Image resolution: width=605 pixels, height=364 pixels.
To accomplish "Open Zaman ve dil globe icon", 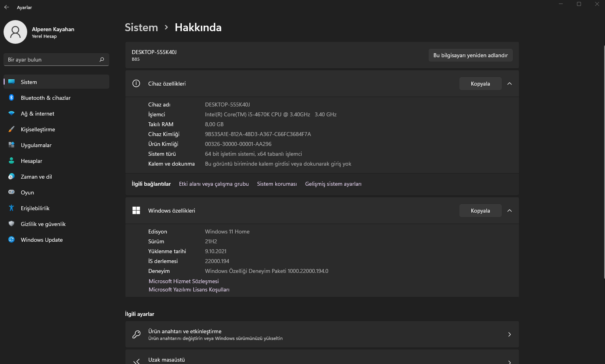I will pyautogui.click(x=12, y=177).
